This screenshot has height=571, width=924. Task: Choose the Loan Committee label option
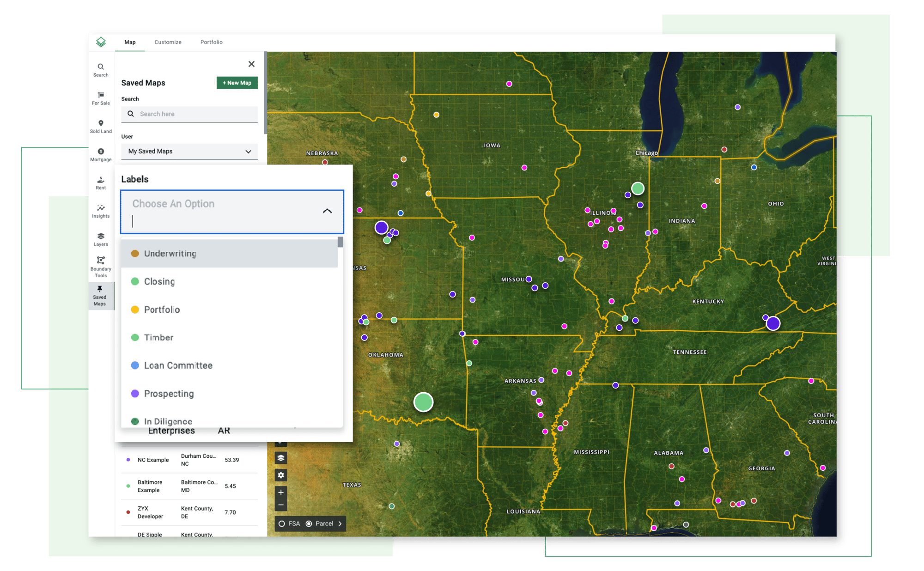coord(229,365)
